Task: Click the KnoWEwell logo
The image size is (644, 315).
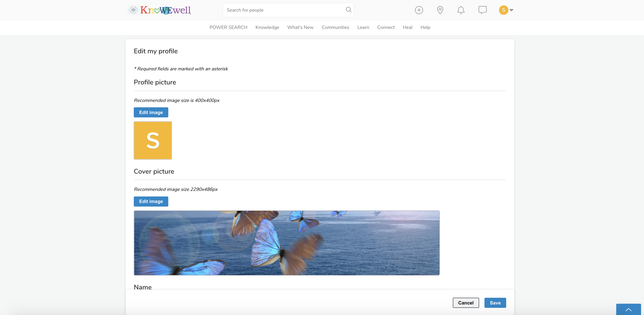Action: coord(159,10)
